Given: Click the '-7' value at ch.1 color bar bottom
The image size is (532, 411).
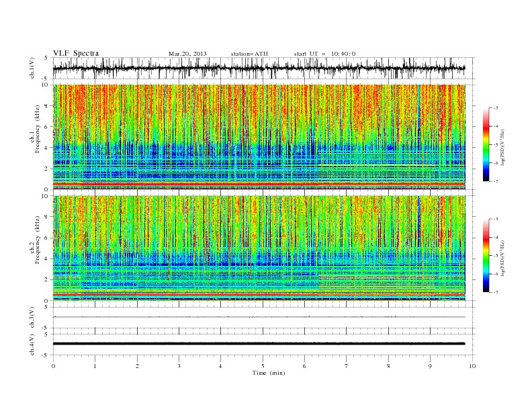Looking at the screenshot, I should [x=496, y=181].
